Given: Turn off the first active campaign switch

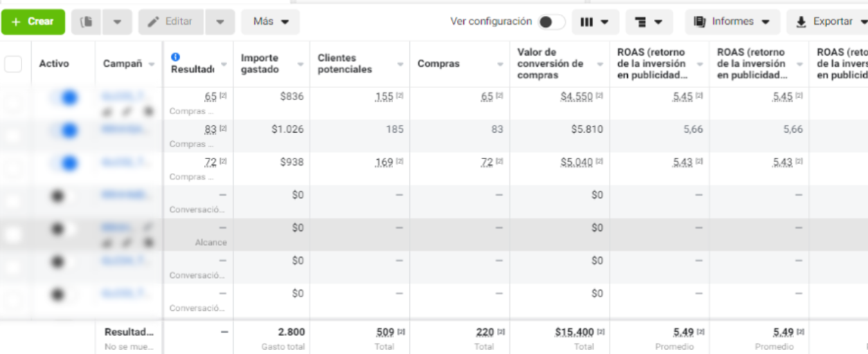Looking at the screenshot, I should (x=66, y=97).
